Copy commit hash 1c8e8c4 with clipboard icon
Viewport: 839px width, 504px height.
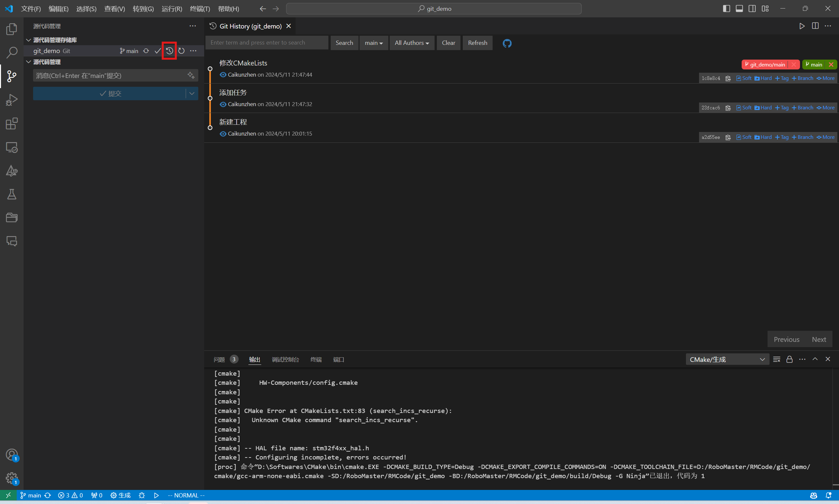click(728, 79)
